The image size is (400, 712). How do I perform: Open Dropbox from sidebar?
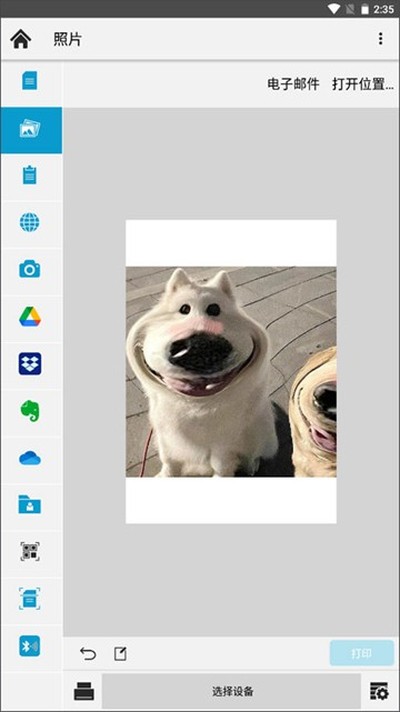click(x=30, y=364)
